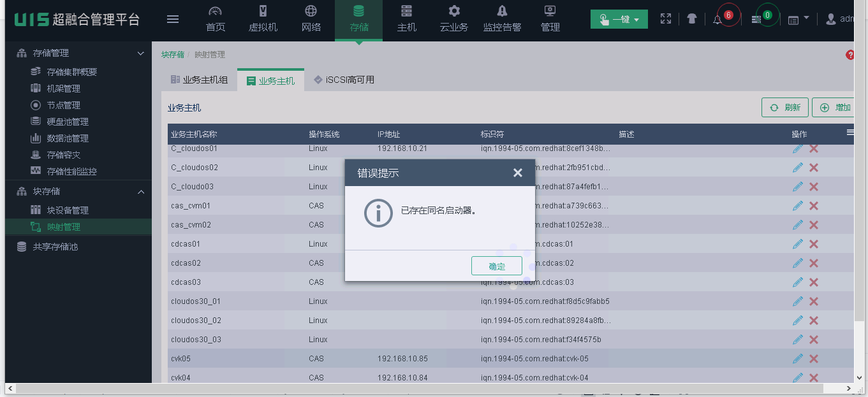Open the 网络 network section
The height and width of the screenshot is (397, 868).
[x=311, y=19]
